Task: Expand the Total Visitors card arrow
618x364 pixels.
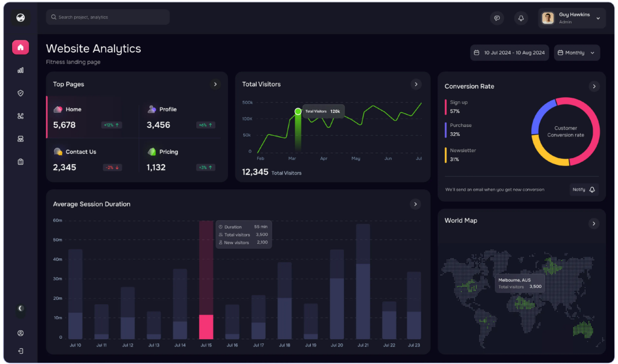Action: pyautogui.click(x=415, y=85)
